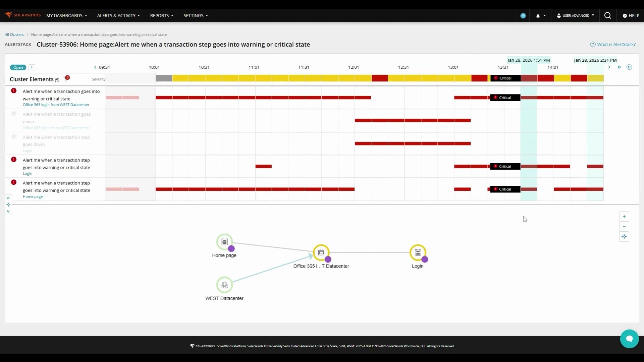Open chat bubble in bottom corner

629,339
